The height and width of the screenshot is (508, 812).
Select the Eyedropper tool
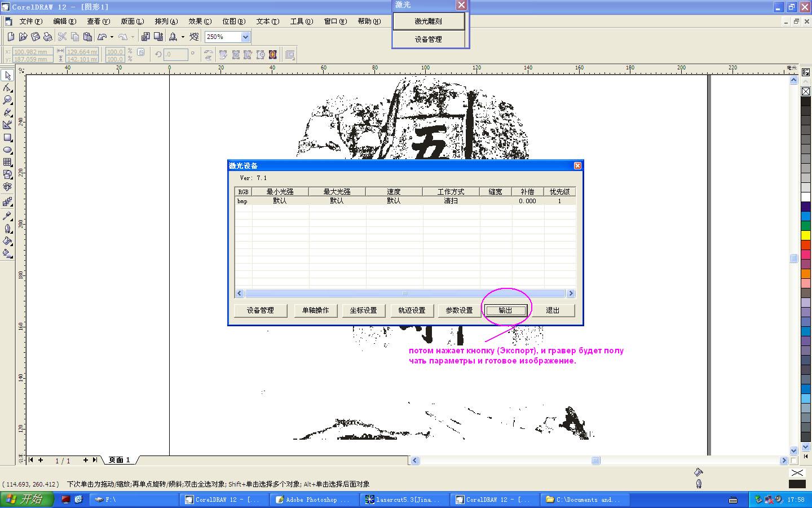[7, 216]
